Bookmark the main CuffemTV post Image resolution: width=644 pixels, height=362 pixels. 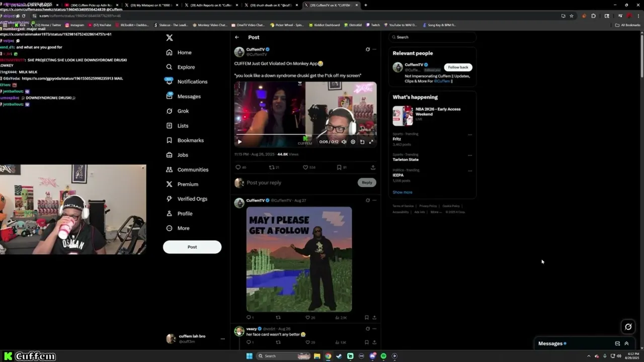(x=342, y=167)
